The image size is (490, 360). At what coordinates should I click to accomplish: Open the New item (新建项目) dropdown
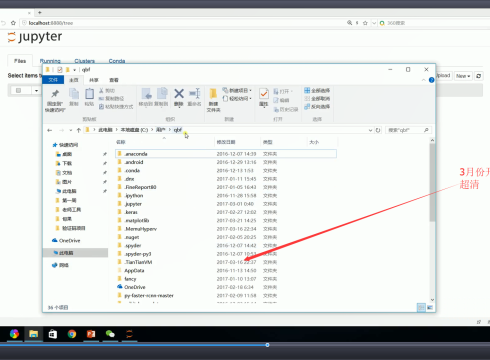(x=237, y=91)
